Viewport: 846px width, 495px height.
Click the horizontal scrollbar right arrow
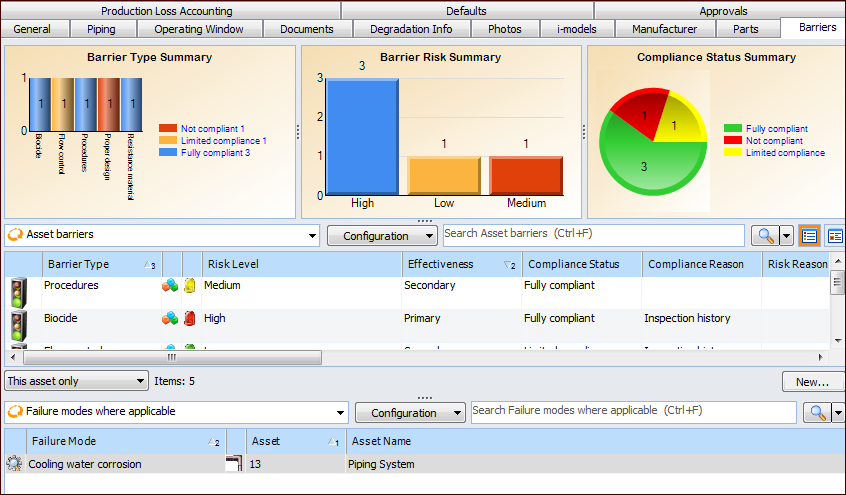pyautogui.click(x=821, y=357)
